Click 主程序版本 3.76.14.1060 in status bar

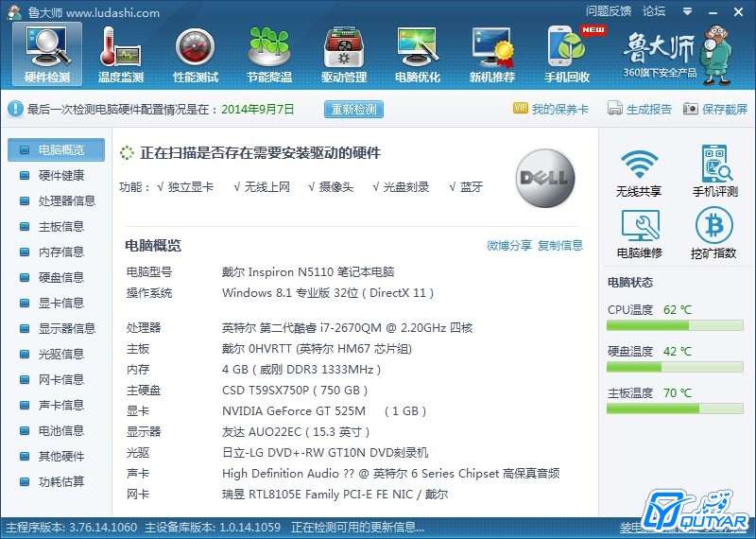72,528
